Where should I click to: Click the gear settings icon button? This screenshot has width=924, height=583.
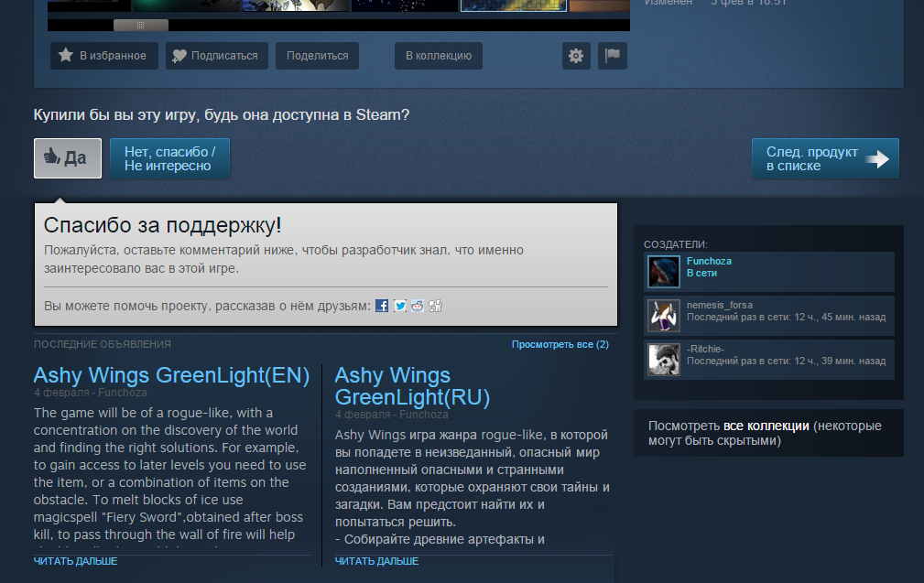click(576, 56)
